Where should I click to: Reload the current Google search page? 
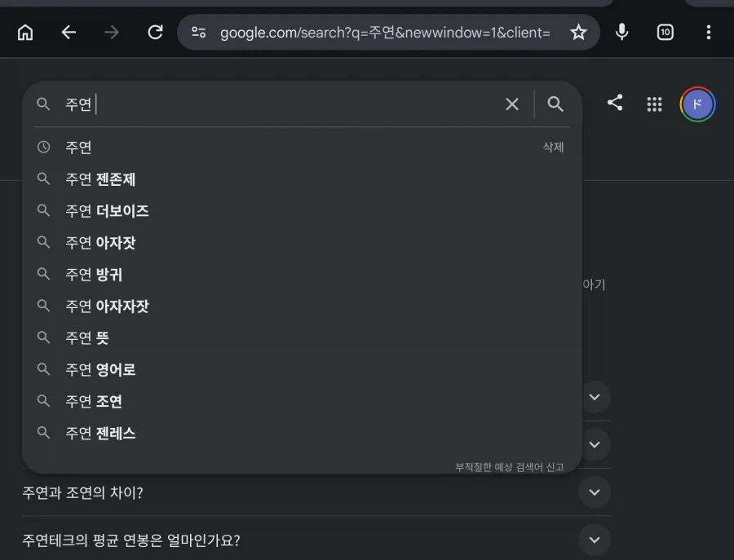point(156,33)
